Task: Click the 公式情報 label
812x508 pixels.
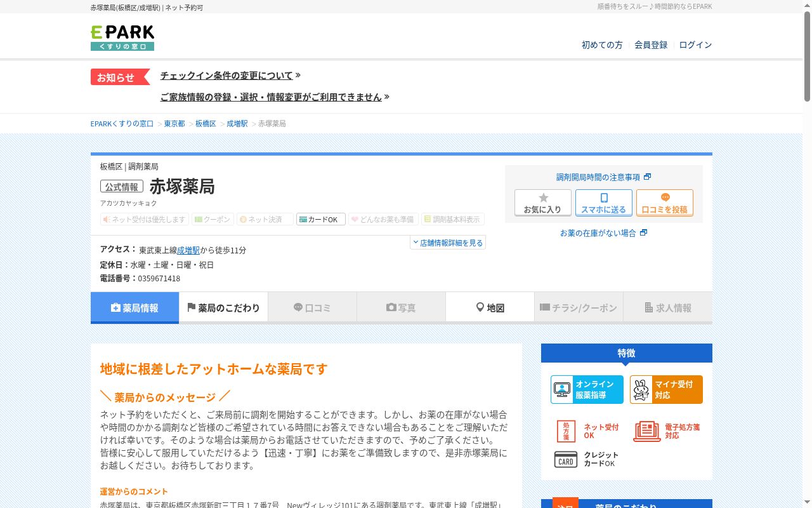Action: click(122, 187)
